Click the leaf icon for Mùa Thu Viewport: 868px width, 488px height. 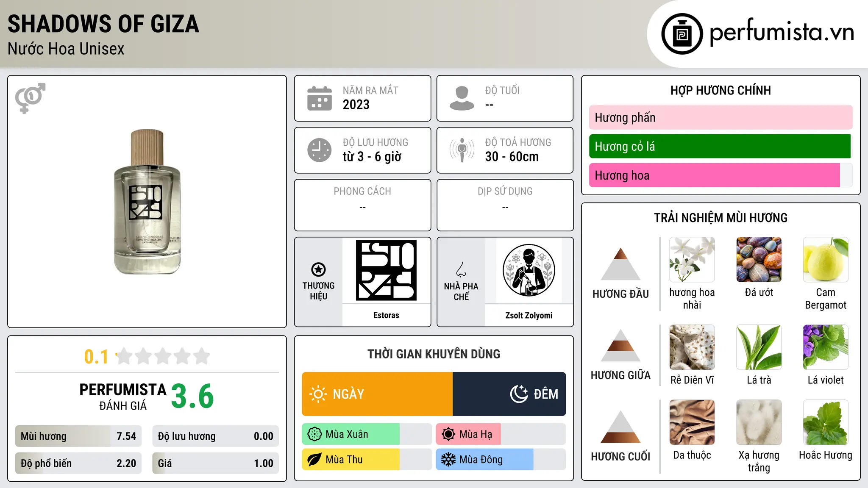314,460
